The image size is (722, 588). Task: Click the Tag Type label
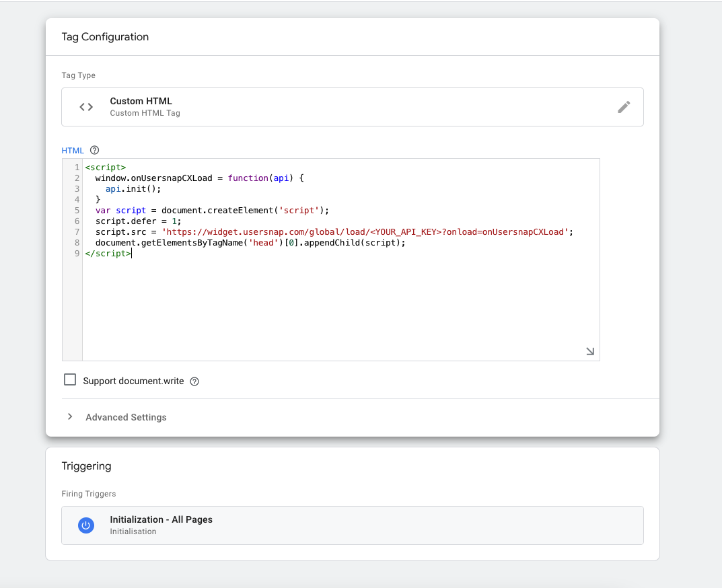[x=78, y=75]
